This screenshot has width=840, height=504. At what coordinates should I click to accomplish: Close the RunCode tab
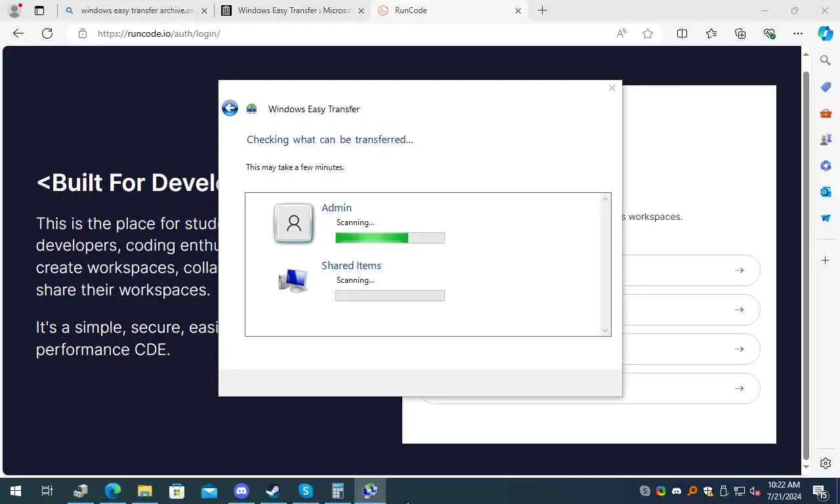pyautogui.click(x=518, y=10)
